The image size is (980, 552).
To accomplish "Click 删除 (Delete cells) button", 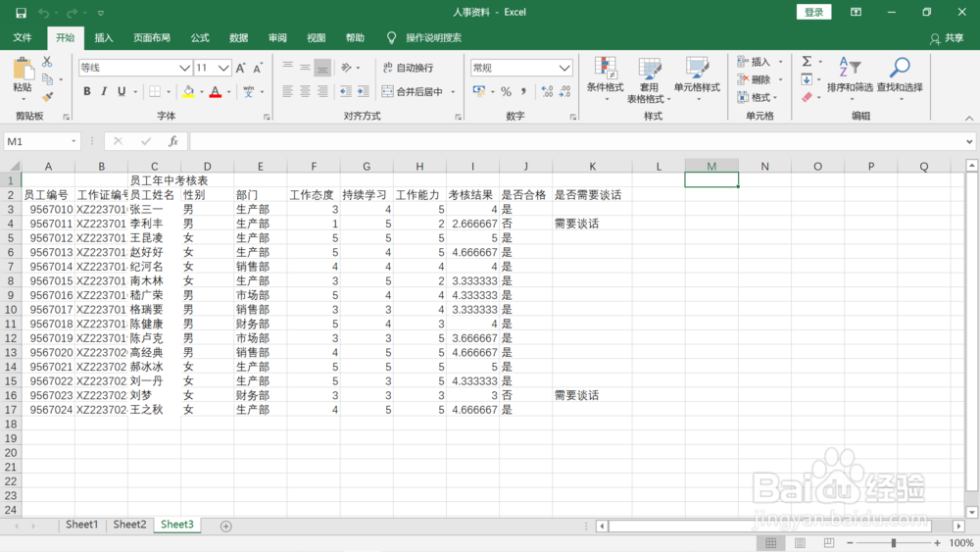I will pyautogui.click(x=759, y=79).
